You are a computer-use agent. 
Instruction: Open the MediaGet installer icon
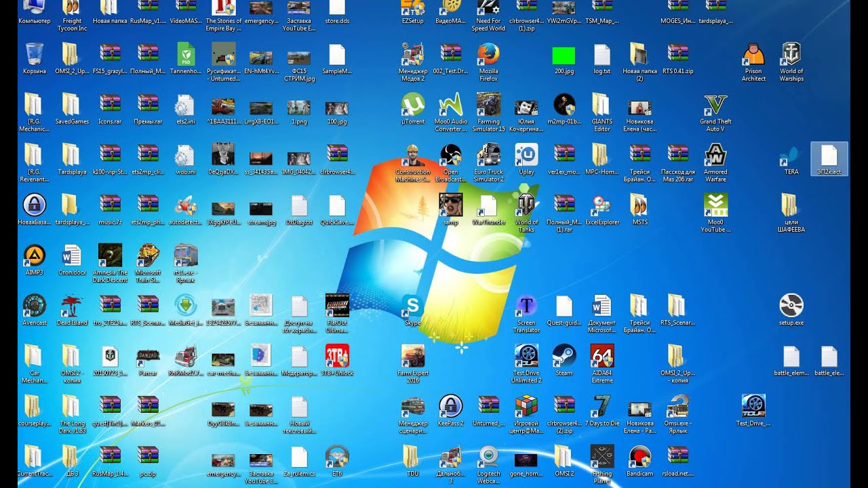point(186,310)
